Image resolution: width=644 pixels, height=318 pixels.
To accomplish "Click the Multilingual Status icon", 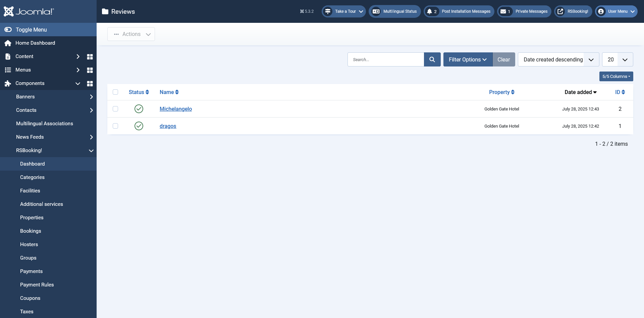I will (376, 11).
